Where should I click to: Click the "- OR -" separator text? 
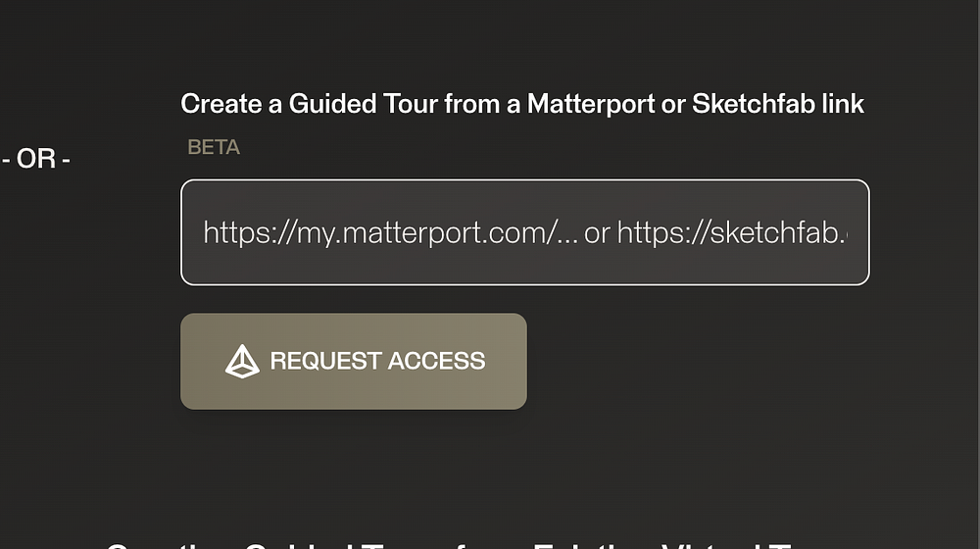click(x=36, y=159)
